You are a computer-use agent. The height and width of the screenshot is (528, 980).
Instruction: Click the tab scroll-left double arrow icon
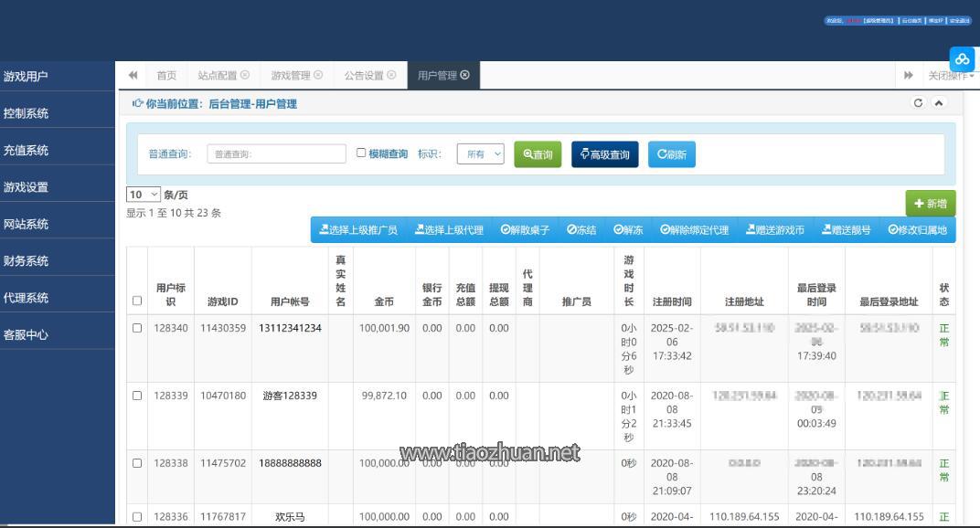pos(133,75)
